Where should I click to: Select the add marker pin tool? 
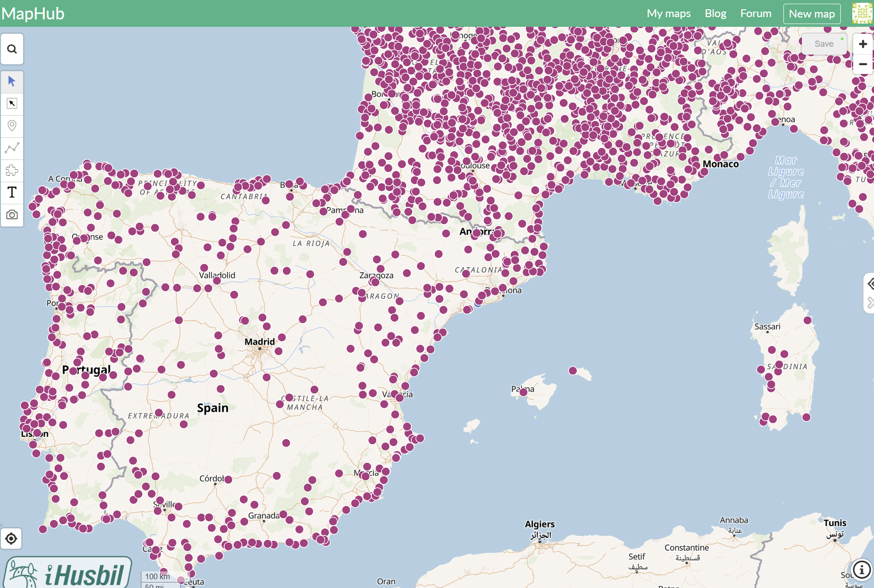12,126
